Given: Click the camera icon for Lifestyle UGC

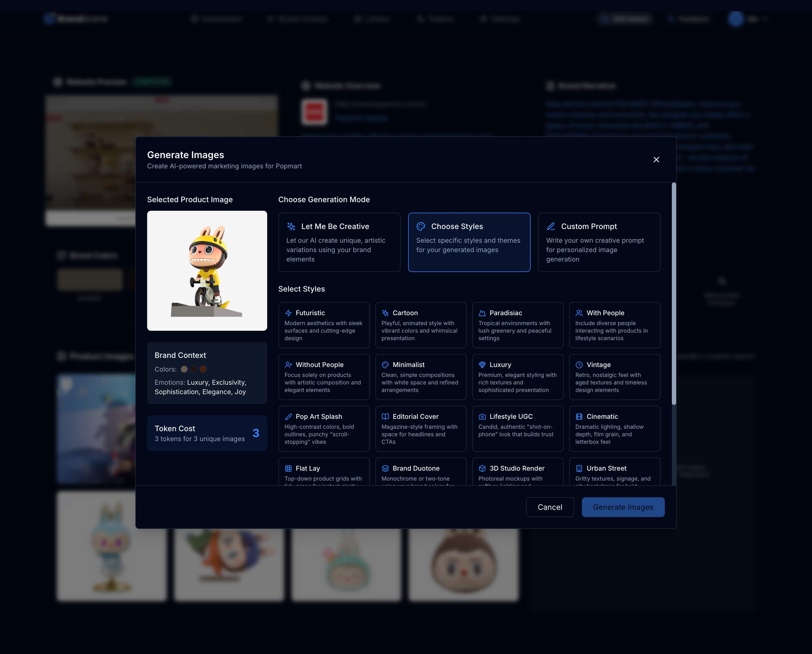Looking at the screenshot, I should [x=482, y=417].
